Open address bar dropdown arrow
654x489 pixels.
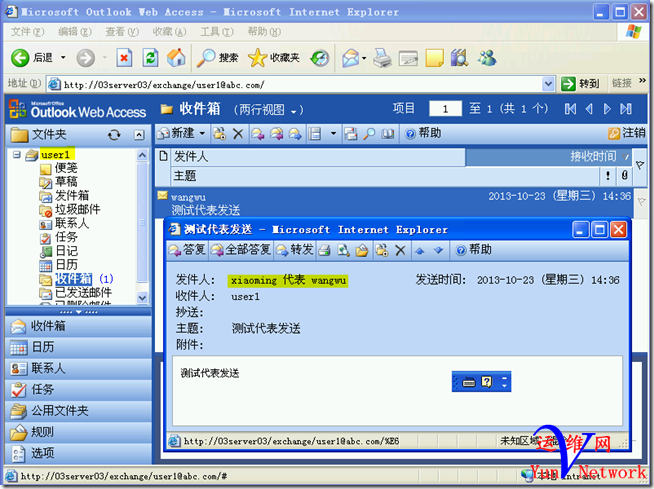tap(548, 84)
